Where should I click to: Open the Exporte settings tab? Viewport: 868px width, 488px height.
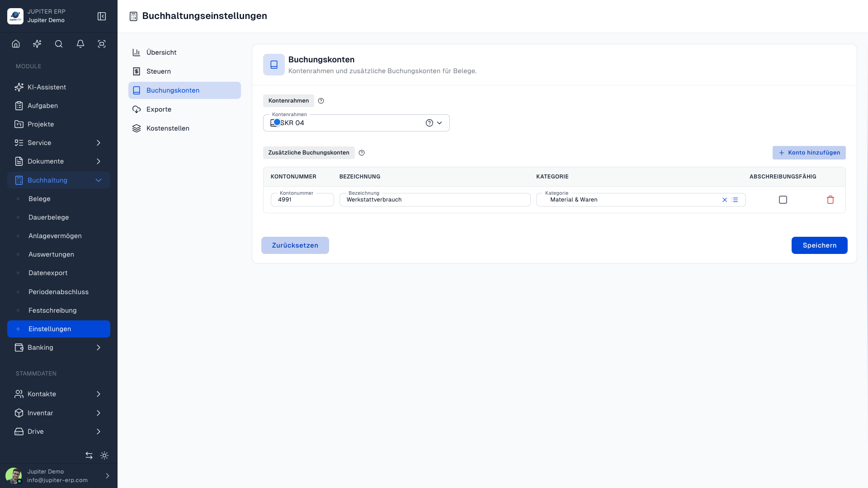[184, 109]
